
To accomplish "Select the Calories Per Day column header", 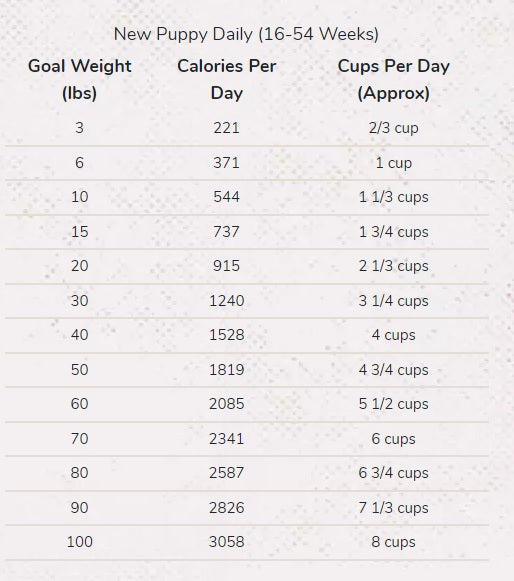I will [226, 80].
